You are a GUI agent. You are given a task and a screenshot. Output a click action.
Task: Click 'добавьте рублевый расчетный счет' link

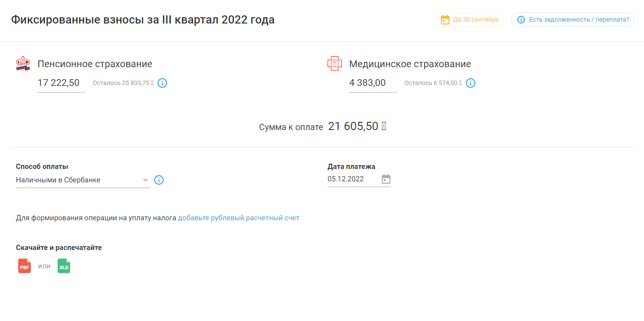239,218
